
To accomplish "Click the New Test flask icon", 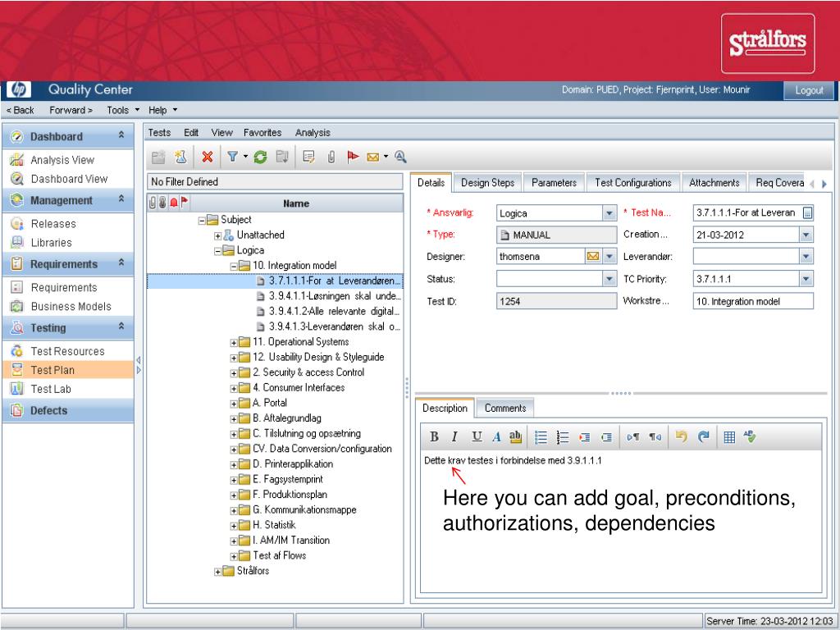I will [x=180, y=157].
